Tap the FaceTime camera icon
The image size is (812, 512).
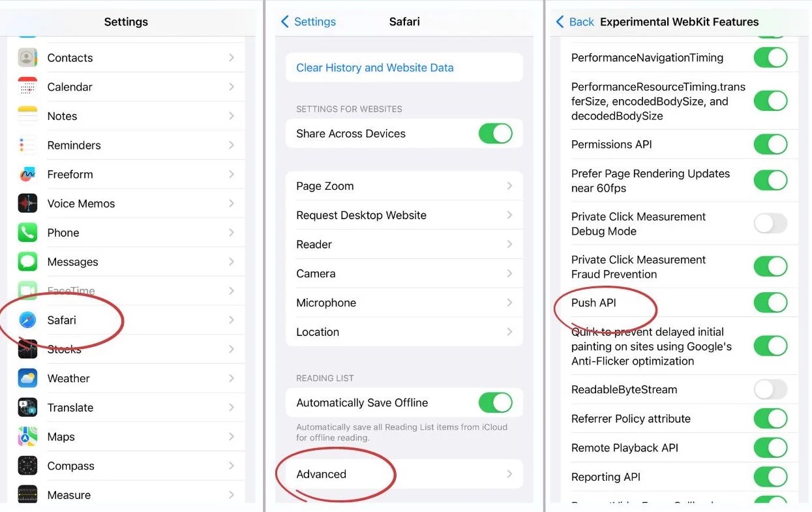27,291
